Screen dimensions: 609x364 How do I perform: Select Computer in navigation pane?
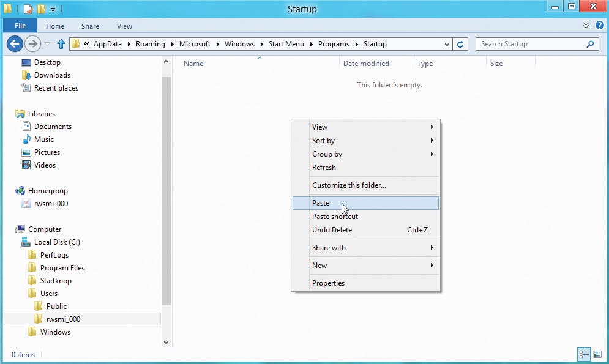[x=45, y=229]
